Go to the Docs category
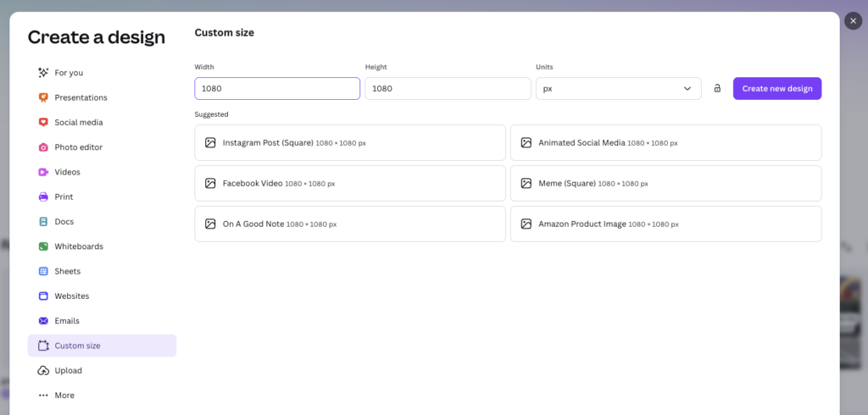The width and height of the screenshot is (868, 415). point(64,222)
